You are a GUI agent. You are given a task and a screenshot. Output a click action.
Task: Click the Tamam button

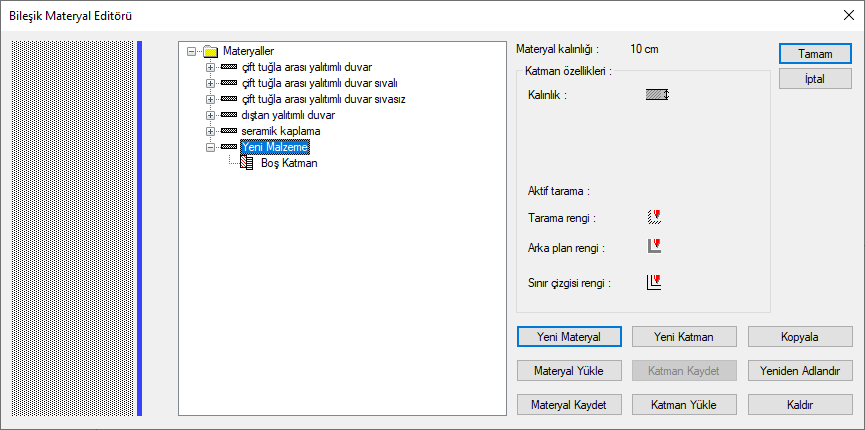815,54
